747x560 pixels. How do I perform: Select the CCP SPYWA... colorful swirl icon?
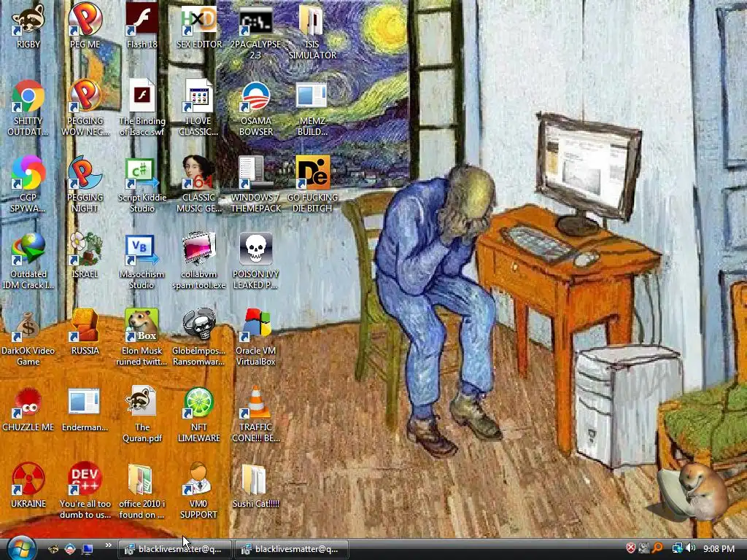pos(28,172)
